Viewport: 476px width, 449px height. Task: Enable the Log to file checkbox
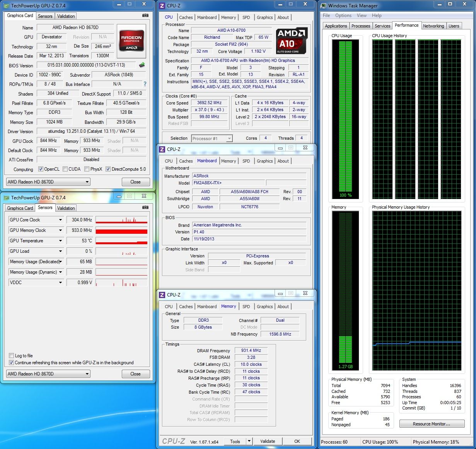11,356
